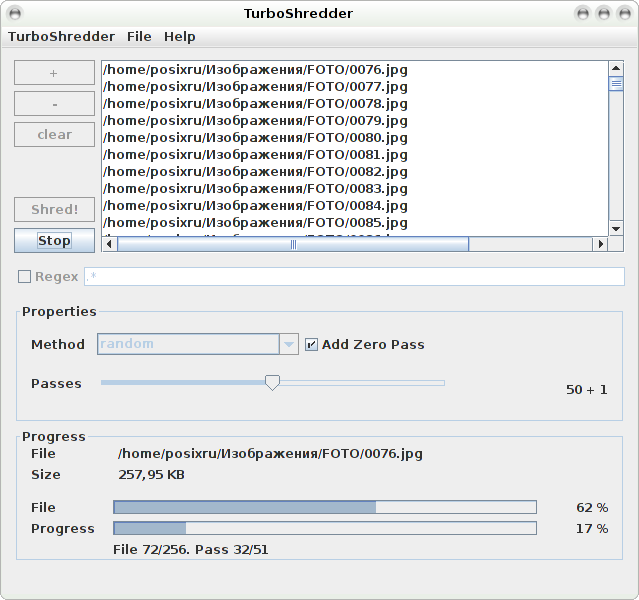
Task: Click the '50 + 1' passes value
Action: tap(586, 390)
